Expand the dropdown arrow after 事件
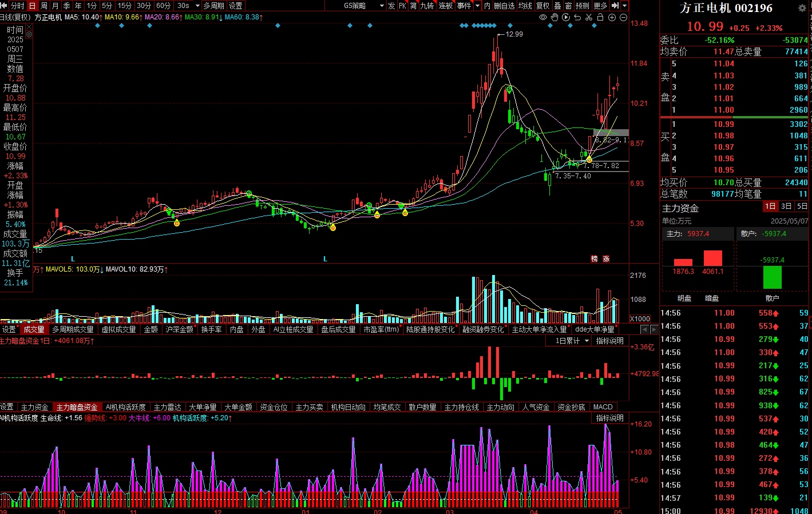Screen dimensions: 812x514 point(477,6)
